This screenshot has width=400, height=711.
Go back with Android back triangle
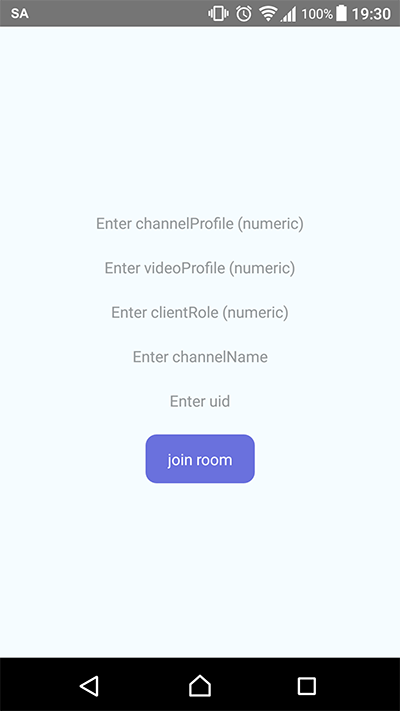(x=89, y=685)
